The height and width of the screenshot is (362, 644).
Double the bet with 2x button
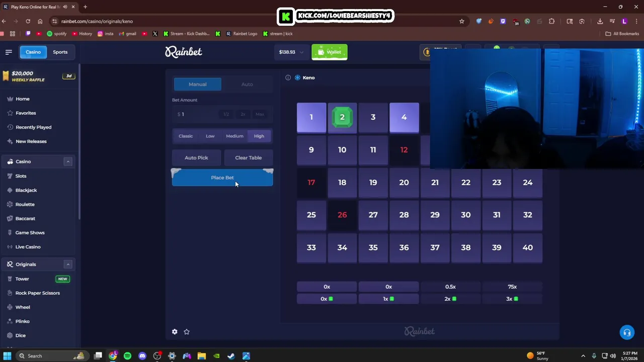pyautogui.click(x=243, y=115)
